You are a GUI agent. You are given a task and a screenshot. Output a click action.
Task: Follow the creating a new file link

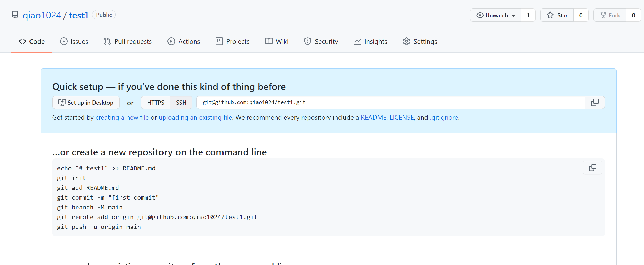click(122, 117)
